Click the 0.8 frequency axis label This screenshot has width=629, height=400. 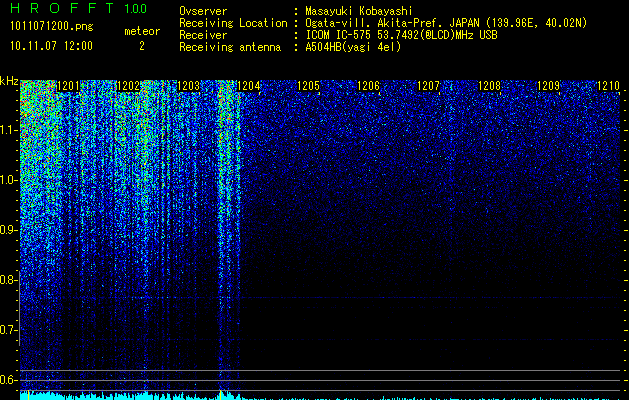9,280
